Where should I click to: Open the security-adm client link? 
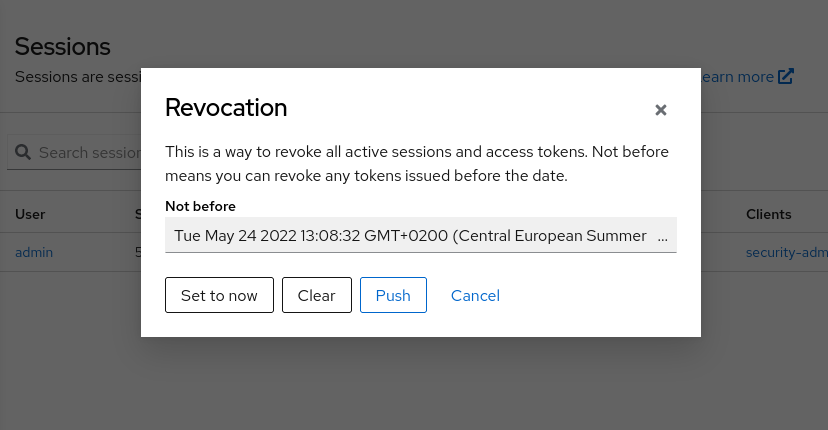(x=786, y=253)
